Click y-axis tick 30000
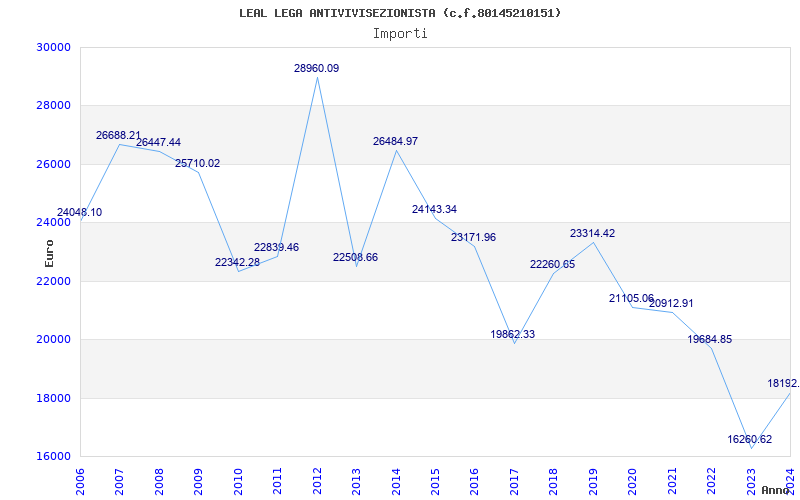 (53, 47)
